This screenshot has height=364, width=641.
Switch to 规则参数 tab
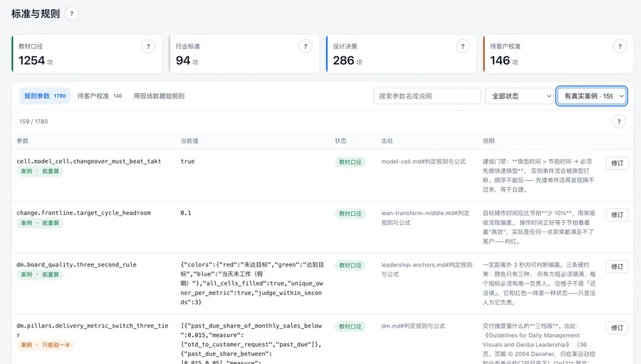(45, 96)
